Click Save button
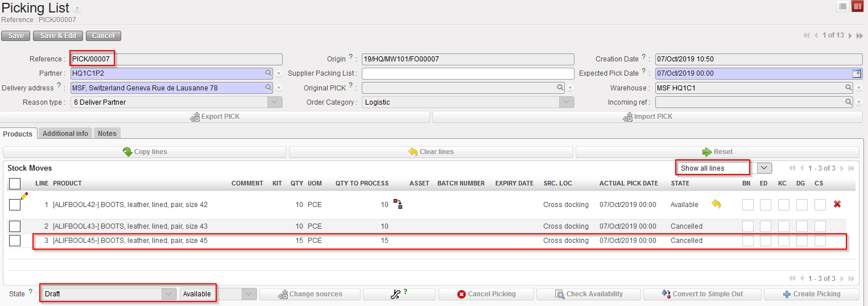The height and width of the screenshot is (306, 868). coord(16,36)
